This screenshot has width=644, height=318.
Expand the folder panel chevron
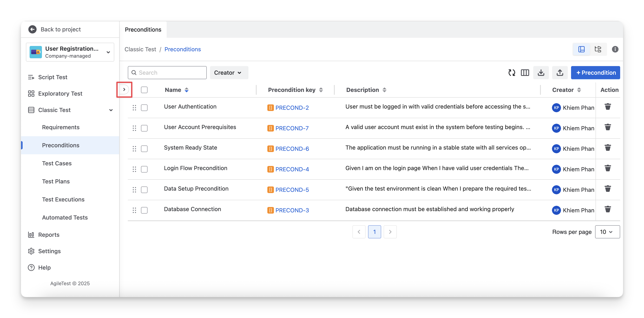124,90
